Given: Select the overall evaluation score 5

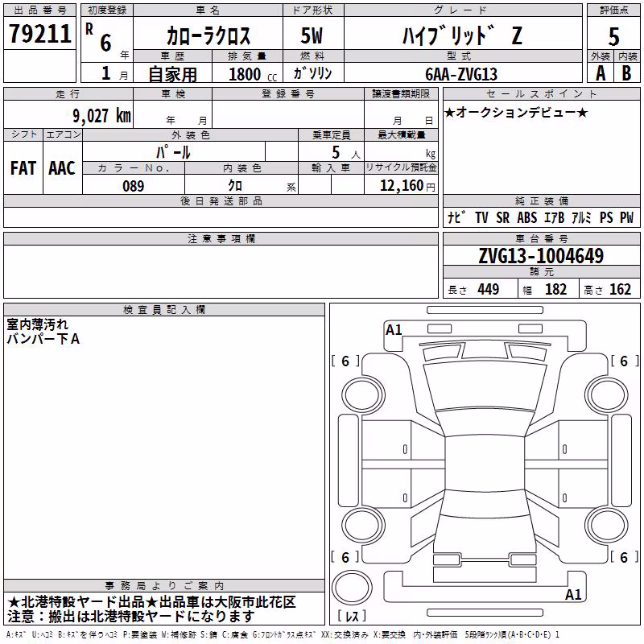Looking at the screenshot, I should click(613, 37).
